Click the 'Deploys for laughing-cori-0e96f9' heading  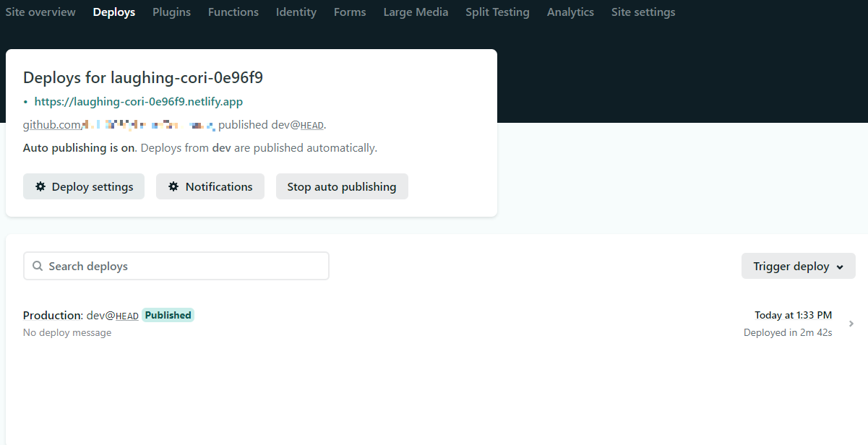[143, 78]
